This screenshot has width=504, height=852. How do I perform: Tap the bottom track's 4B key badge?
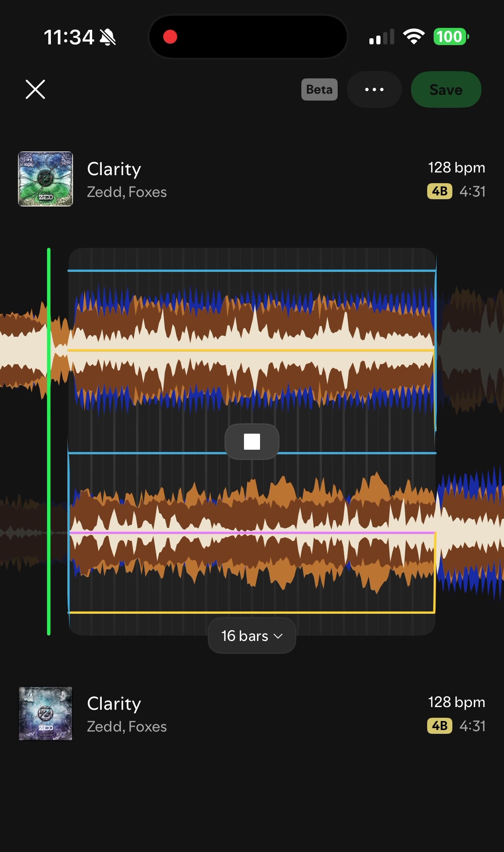point(439,726)
